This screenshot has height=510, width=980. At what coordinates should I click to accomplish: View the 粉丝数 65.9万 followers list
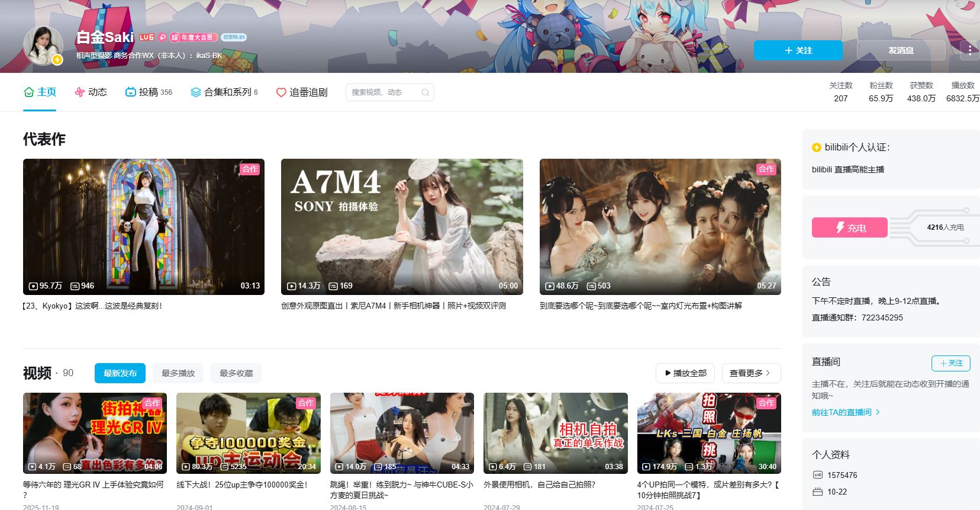pos(881,92)
